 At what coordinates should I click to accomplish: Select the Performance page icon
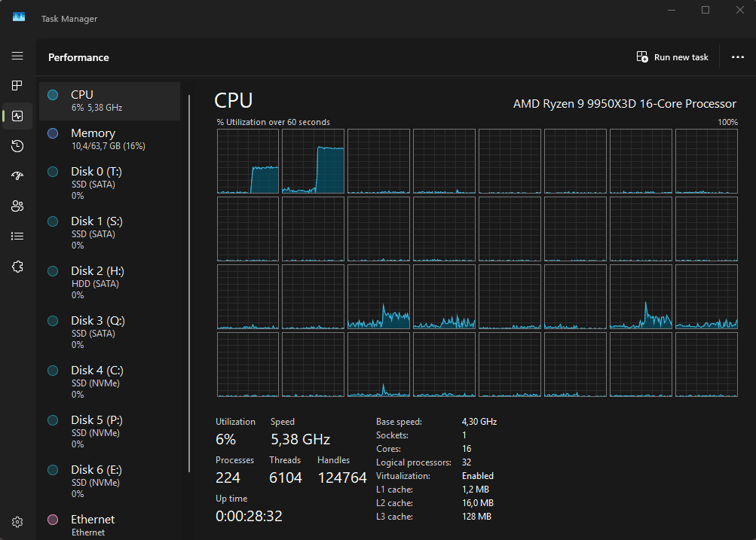(x=17, y=116)
